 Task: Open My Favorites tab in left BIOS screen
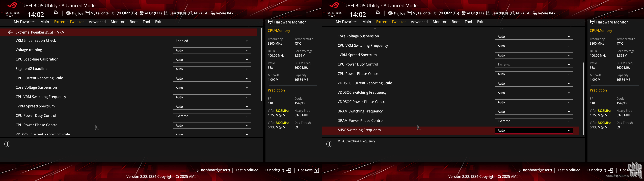click(24, 22)
